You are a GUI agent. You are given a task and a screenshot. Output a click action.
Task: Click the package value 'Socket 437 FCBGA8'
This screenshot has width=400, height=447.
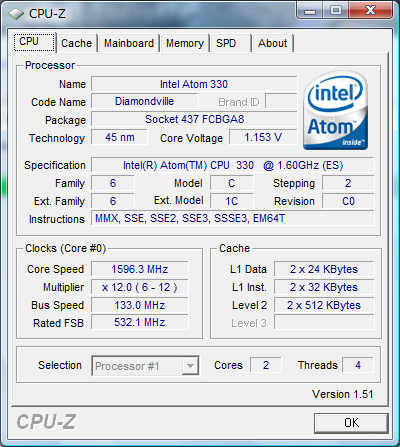click(x=194, y=119)
